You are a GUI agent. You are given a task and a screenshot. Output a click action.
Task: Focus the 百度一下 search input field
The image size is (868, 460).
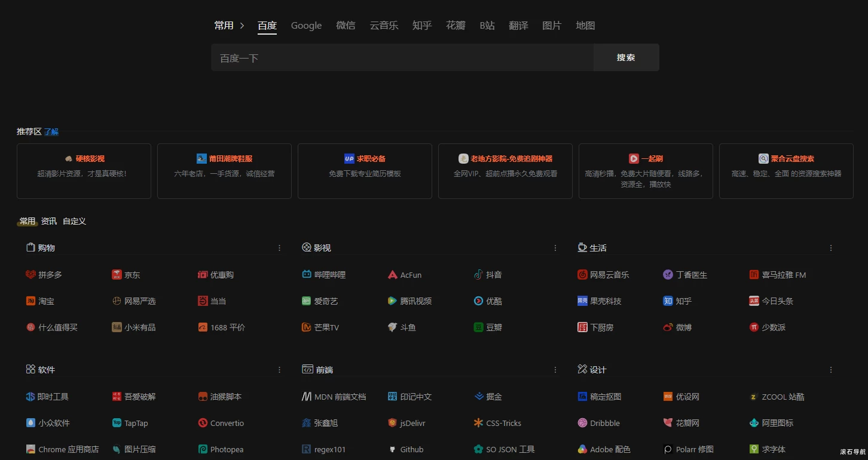point(402,58)
